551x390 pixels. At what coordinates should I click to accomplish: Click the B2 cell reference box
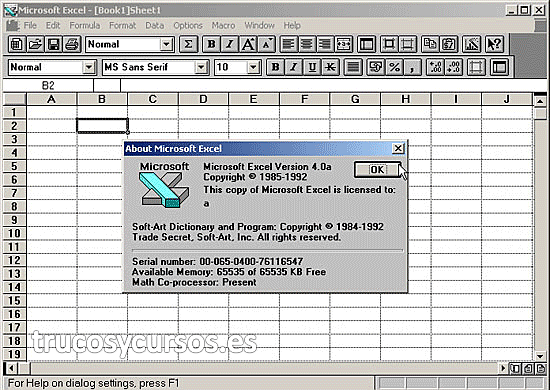48,86
